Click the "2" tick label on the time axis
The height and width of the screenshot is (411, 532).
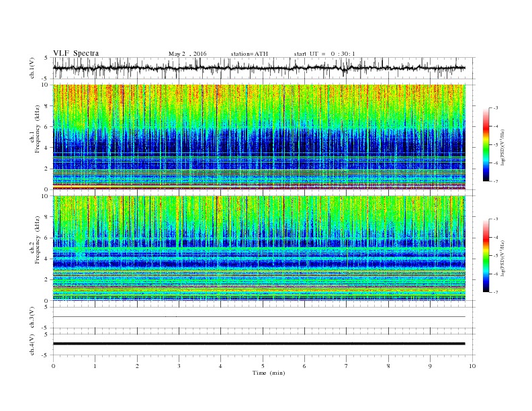pyautogui.click(x=137, y=366)
